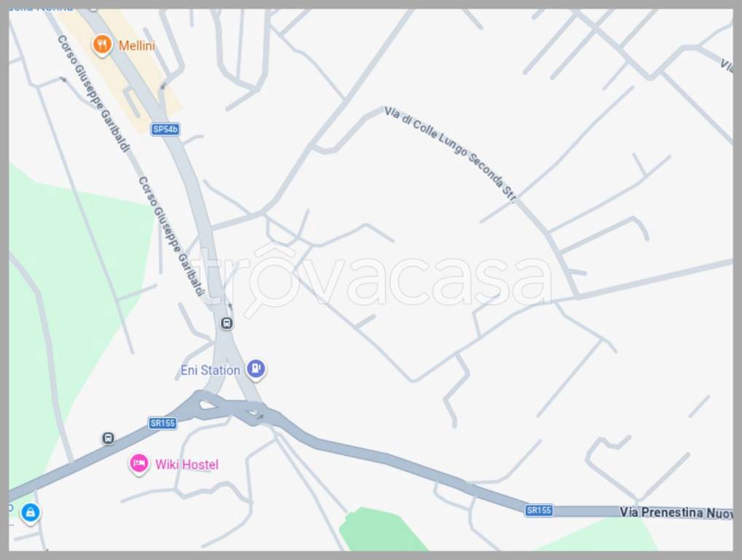Click the bus stop icon on SR155 west

(x=109, y=438)
